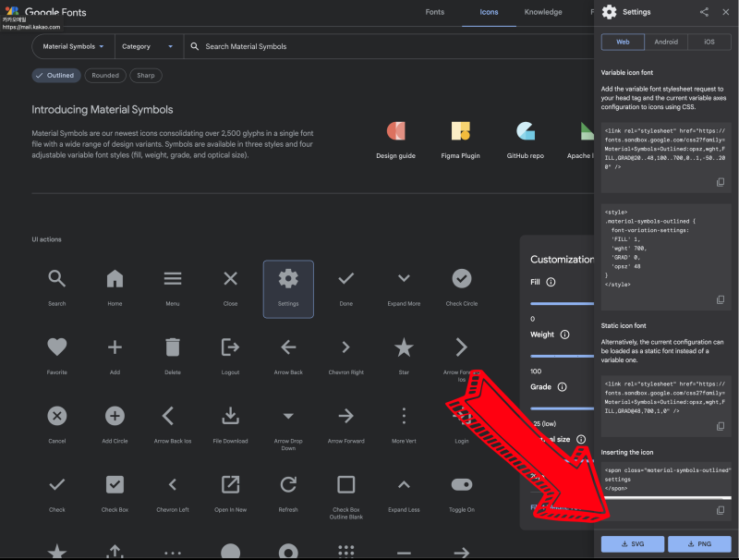This screenshot has width=739, height=560.
Task: Choose the Refresh icon
Action: click(288, 485)
